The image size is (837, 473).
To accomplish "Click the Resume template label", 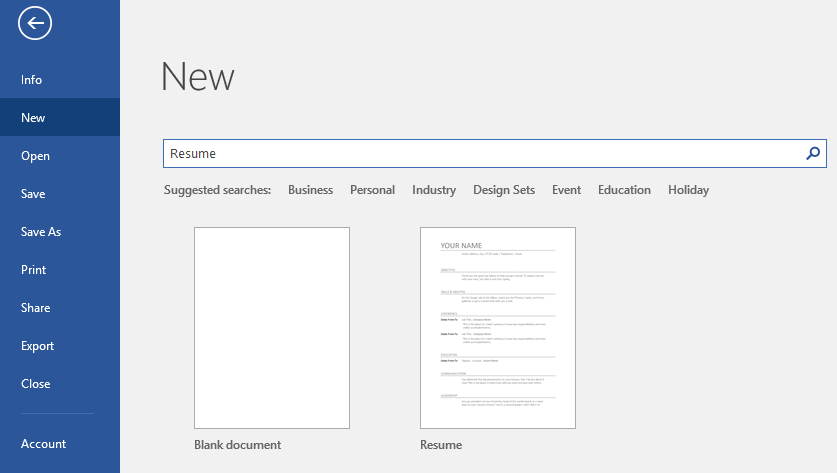I will [x=441, y=445].
